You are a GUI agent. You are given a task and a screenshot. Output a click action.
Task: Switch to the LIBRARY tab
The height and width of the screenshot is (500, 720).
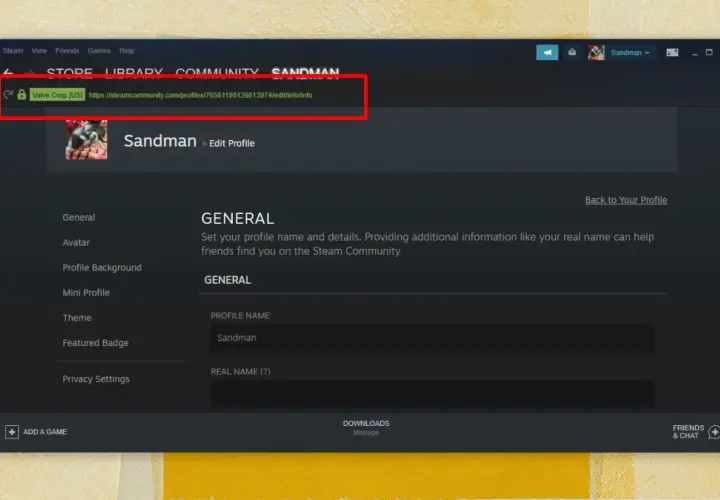134,73
